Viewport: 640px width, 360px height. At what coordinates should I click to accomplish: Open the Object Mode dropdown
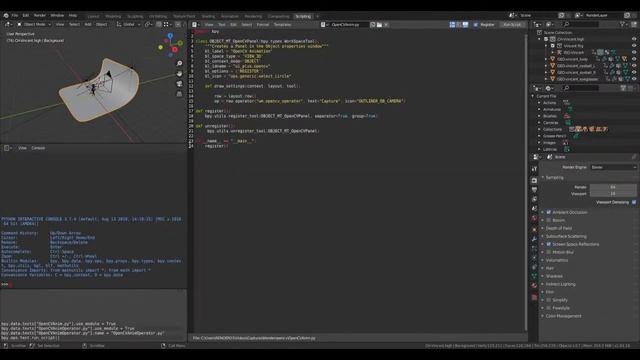(x=34, y=24)
